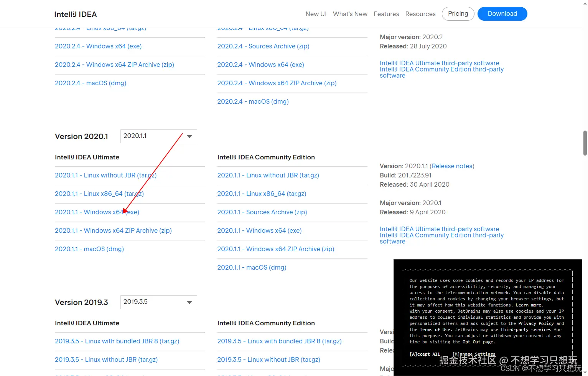The image size is (588, 376).
Task: Open Terms of Use in cookie notice
Action: click(436, 330)
